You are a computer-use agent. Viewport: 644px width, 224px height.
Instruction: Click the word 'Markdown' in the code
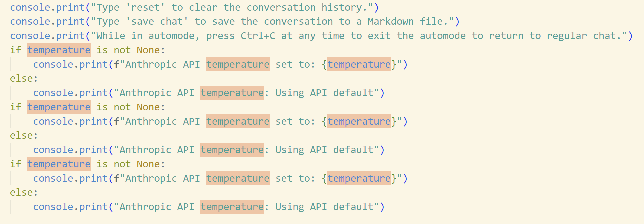390,22
